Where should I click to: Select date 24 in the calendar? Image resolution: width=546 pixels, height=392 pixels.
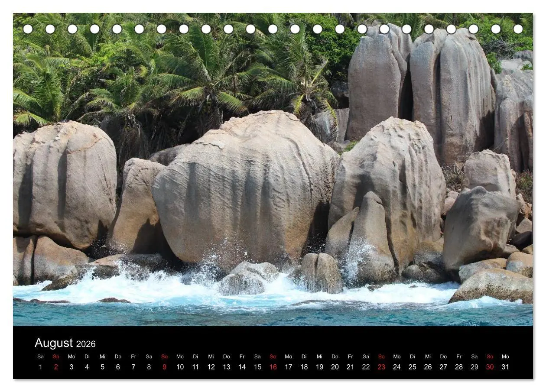click(x=397, y=367)
